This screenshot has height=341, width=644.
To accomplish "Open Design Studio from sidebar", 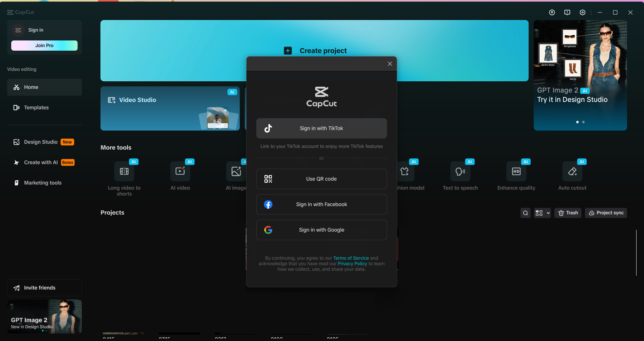I will tap(44, 142).
